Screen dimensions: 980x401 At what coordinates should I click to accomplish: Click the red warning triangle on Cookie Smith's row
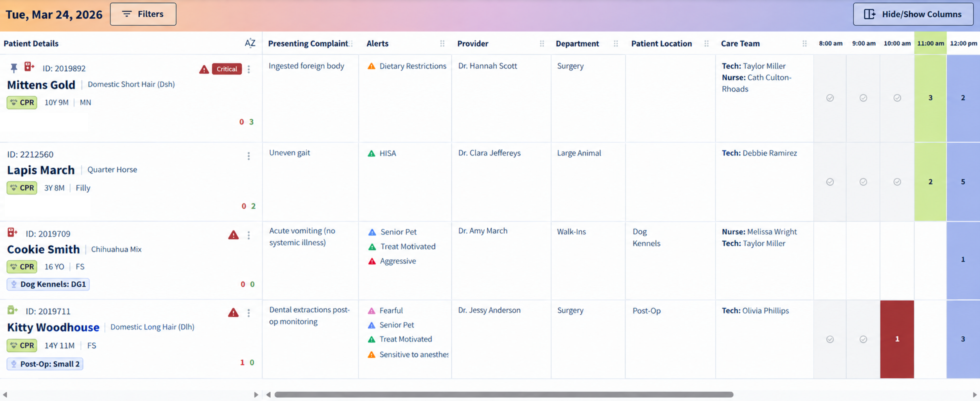[233, 235]
